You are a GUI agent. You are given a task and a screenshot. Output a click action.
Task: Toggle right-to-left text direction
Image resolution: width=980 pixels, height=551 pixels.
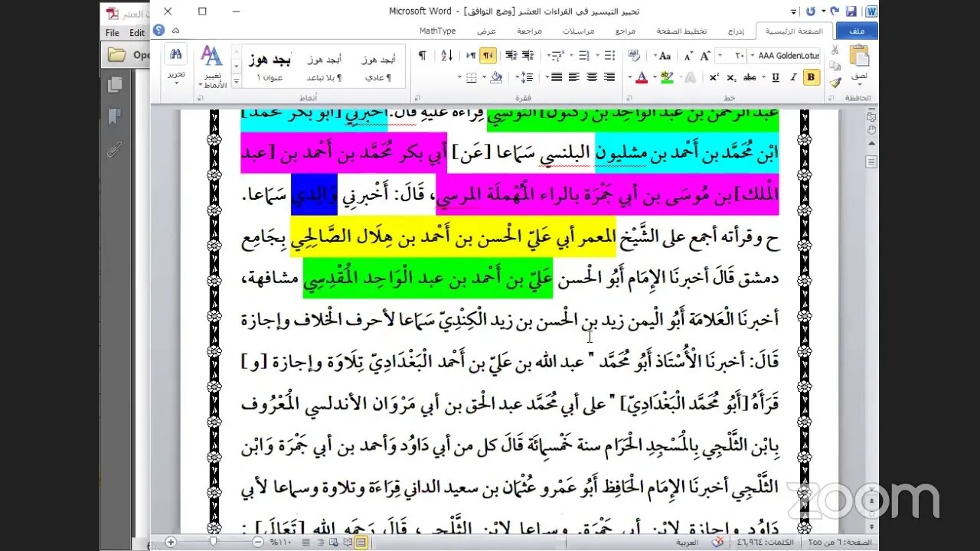(488, 55)
